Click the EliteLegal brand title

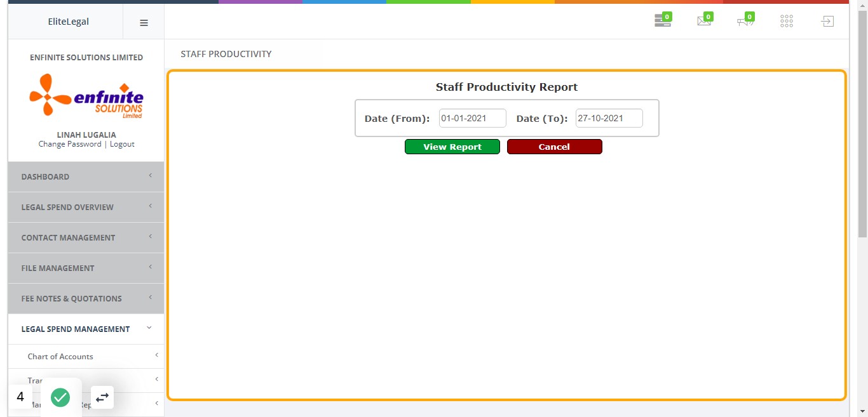(69, 22)
